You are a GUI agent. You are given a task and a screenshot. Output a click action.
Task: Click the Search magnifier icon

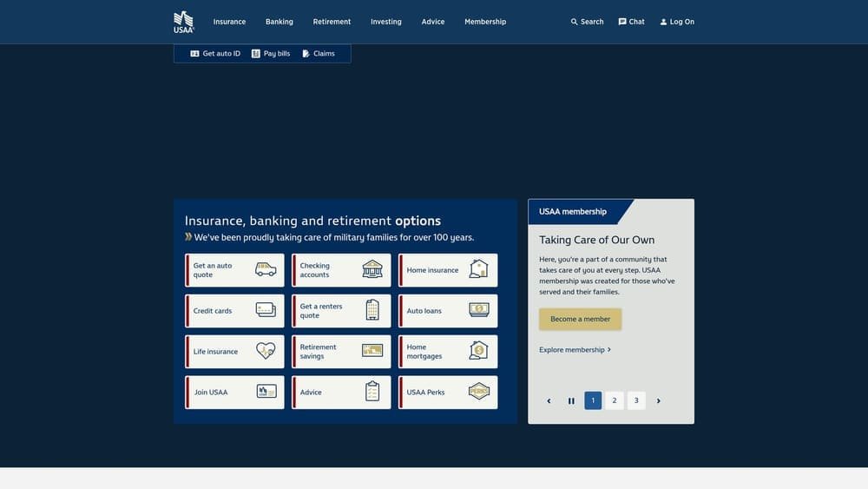574,22
